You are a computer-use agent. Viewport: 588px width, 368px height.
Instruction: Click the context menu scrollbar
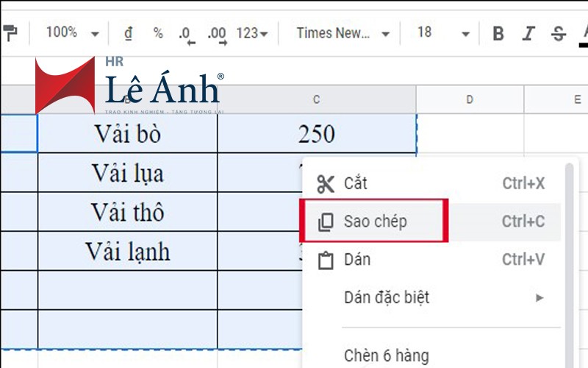tap(569, 265)
